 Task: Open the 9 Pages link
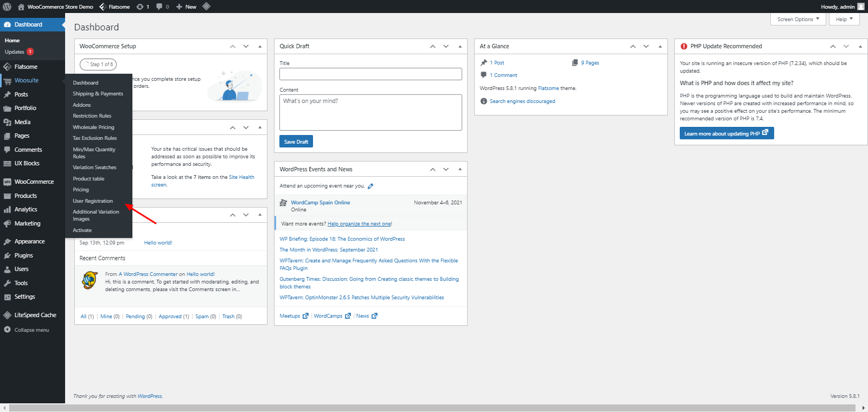590,63
